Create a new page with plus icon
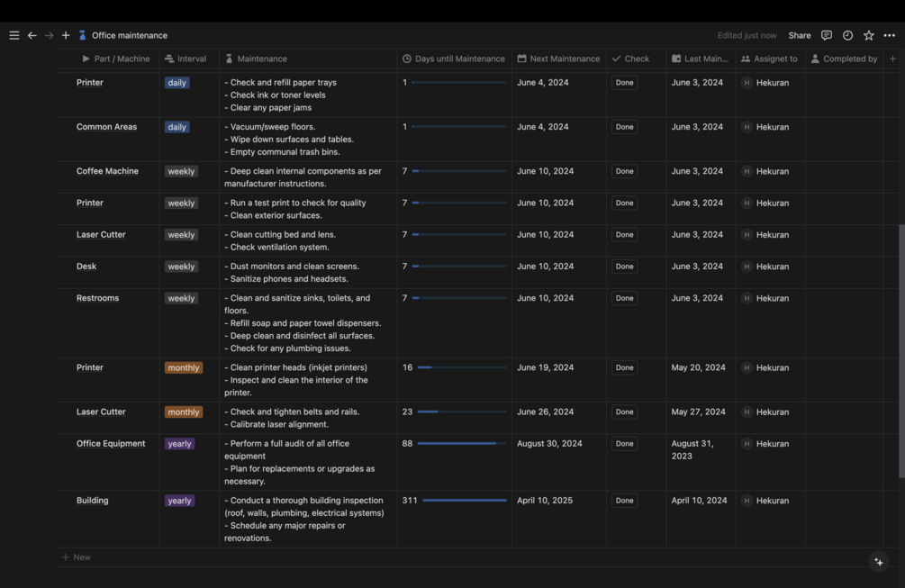905x588 pixels. tap(66, 35)
